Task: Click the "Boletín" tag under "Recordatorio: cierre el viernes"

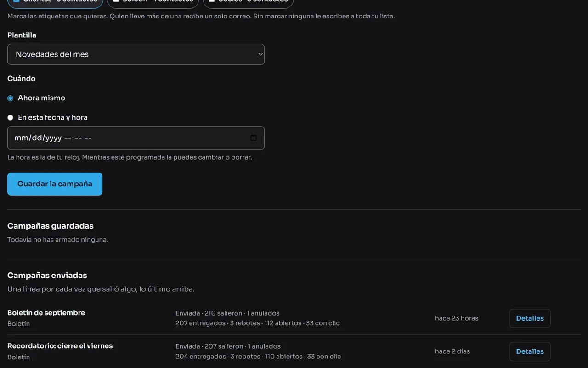Action: tap(19, 357)
